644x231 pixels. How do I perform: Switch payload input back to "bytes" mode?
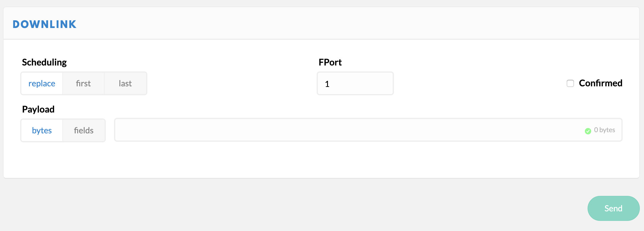tap(42, 130)
